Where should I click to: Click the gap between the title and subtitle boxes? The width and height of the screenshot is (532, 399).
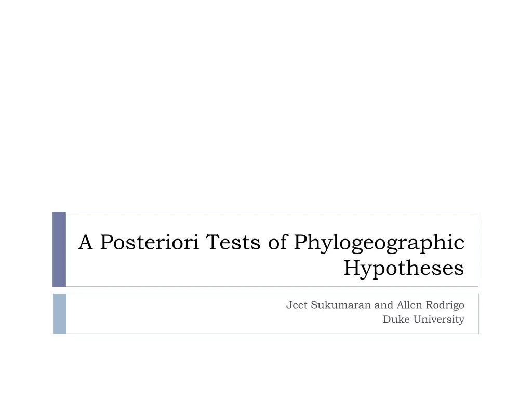click(x=266, y=290)
